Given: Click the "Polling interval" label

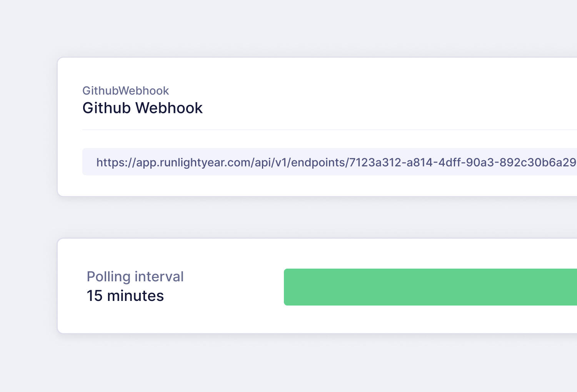Looking at the screenshot, I should click(x=135, y=277).
